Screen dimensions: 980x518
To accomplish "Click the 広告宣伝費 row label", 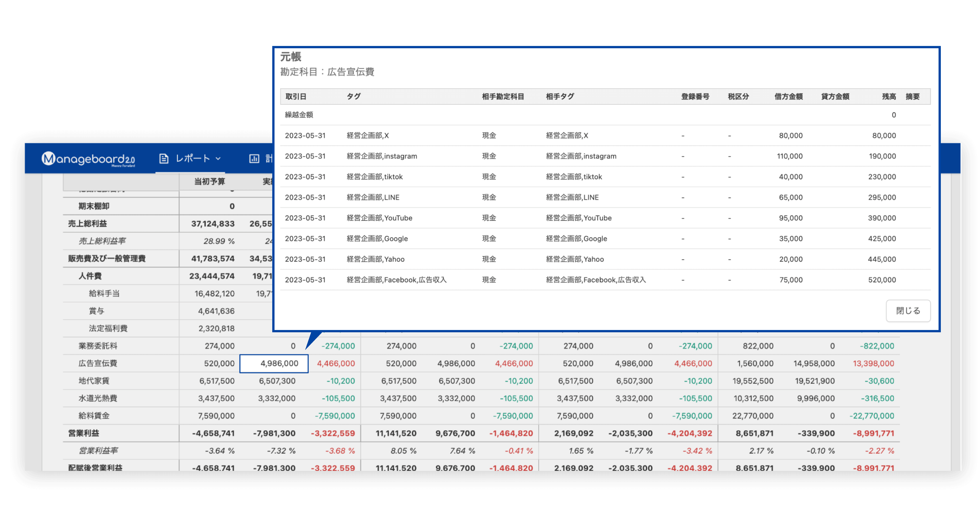I will coord(98,364).
